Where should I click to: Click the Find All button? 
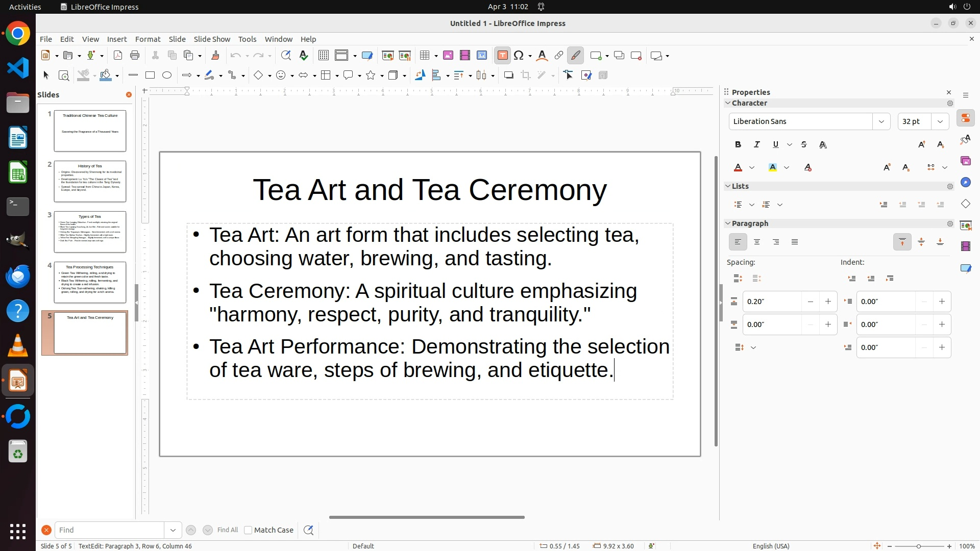click(x=228, y=530)
